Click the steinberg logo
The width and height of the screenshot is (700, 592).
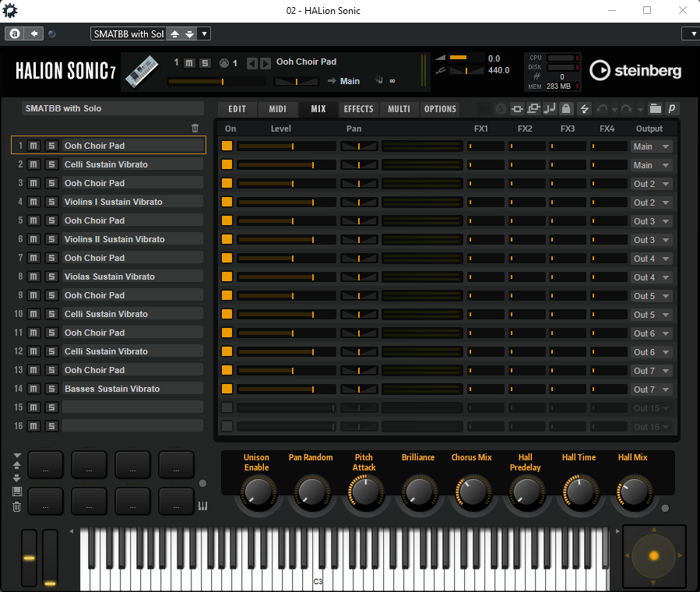tap(635, 71)
